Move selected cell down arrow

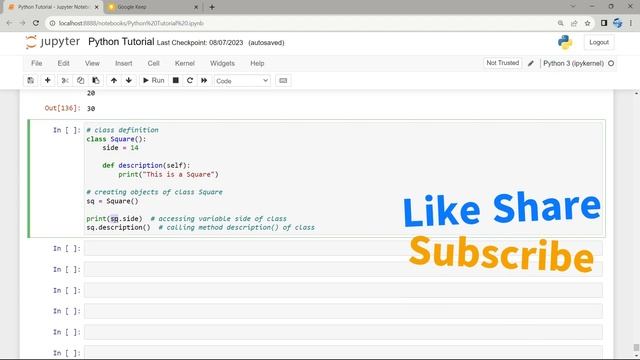click(129, 80)
